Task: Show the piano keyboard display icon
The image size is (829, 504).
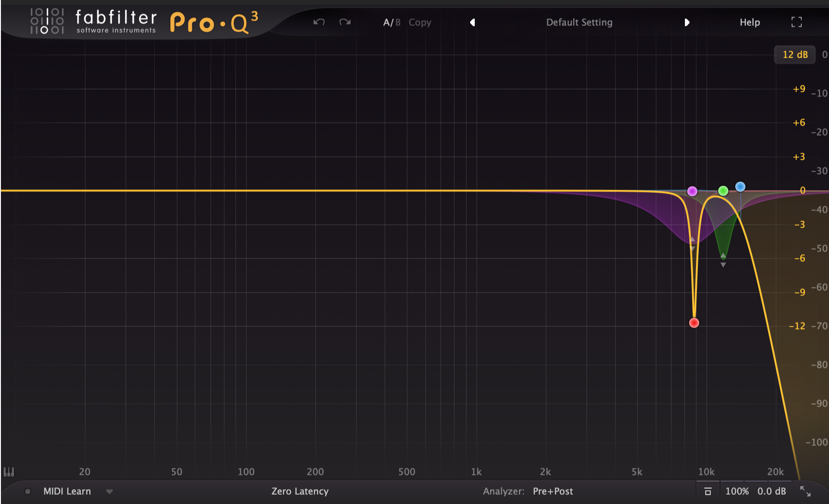Action: (9, 472)
